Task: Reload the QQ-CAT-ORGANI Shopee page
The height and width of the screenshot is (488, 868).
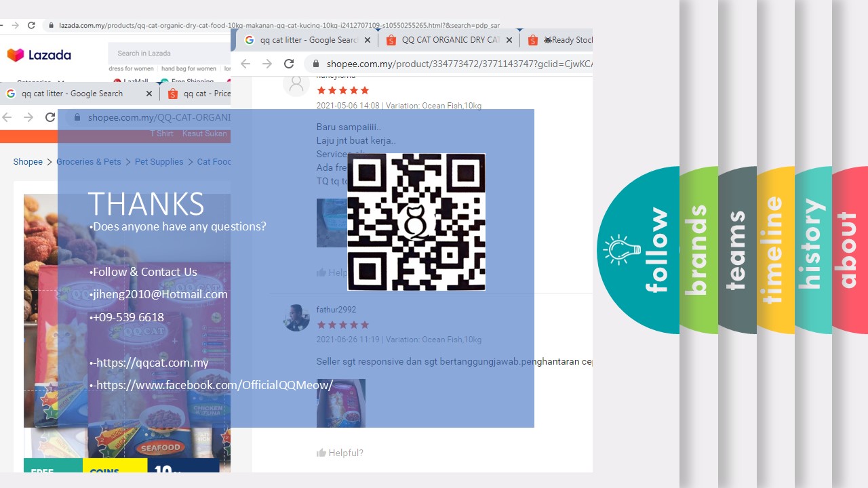Action: 50,117
